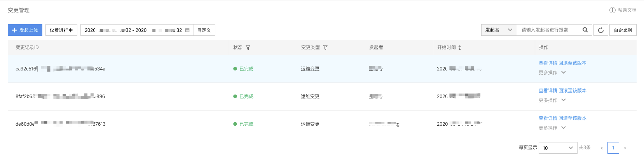The height and width of the screenshot is (158, 644).
Task: Open 发起者 search-type dropdown
Action: 499,30
